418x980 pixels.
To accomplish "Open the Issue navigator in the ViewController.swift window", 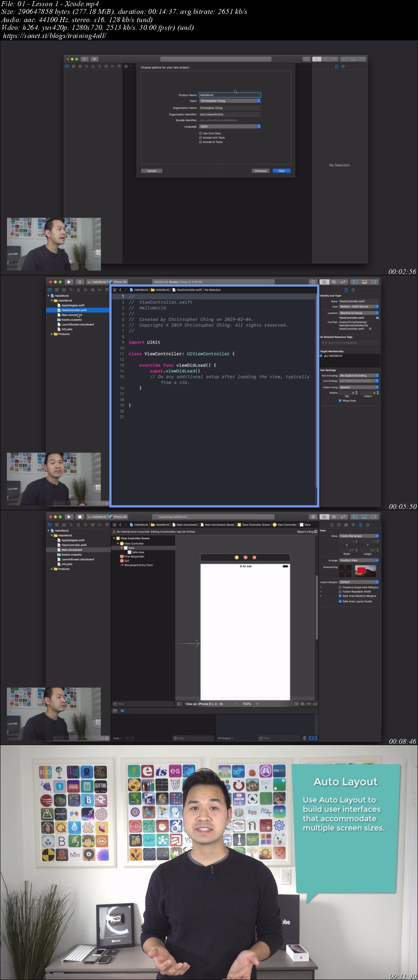I will point(78,290).
